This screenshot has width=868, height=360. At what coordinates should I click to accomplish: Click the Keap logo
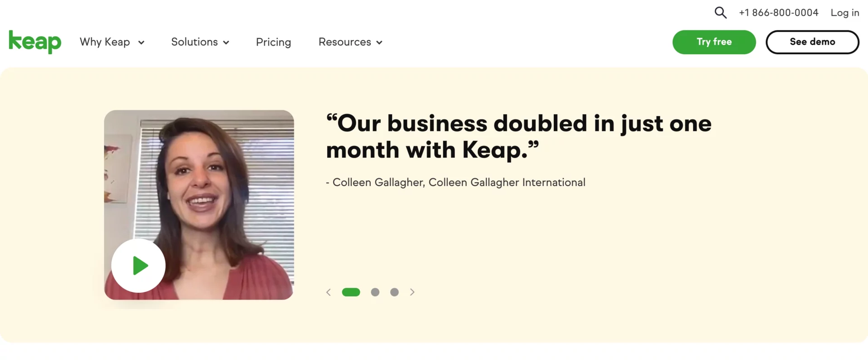34,42
